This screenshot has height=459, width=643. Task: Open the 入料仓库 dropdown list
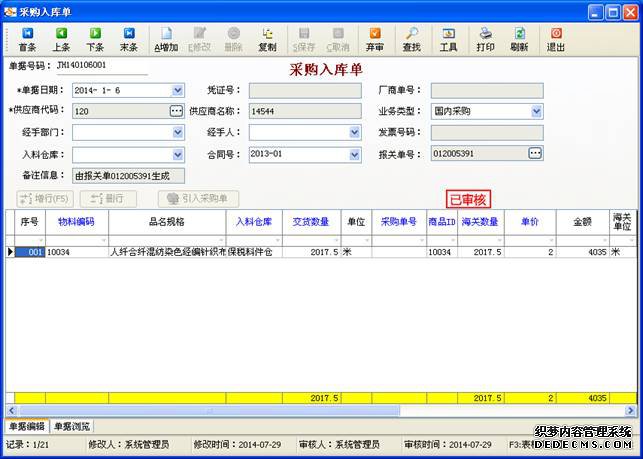[178, 154]
